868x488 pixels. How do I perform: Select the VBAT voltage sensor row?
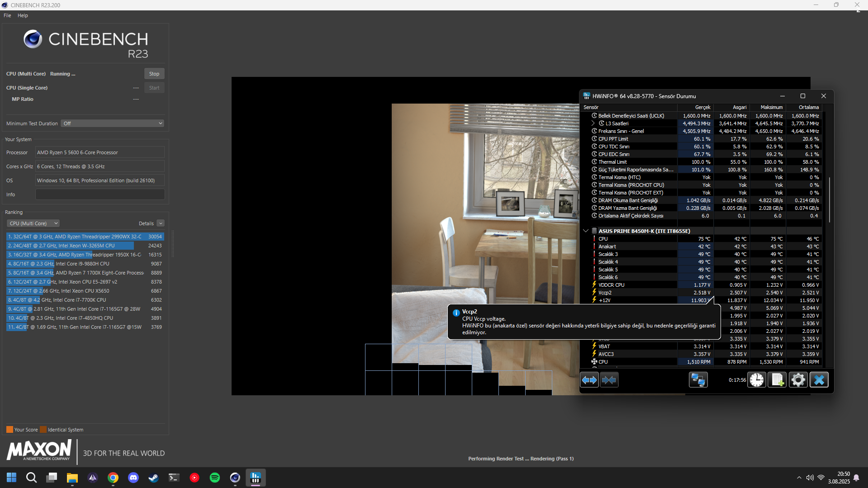[x=701, y=346]
